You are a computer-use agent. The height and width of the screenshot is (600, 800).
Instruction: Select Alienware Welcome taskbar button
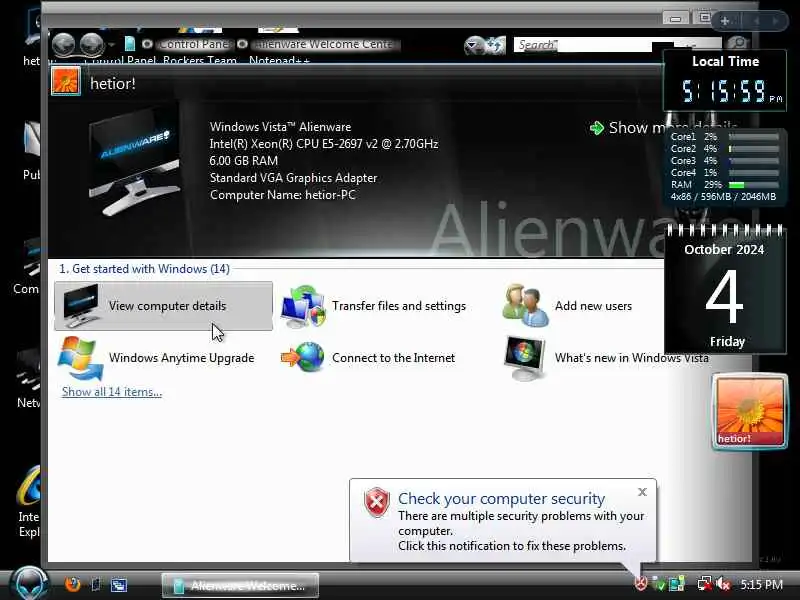(x=240, y=585)
